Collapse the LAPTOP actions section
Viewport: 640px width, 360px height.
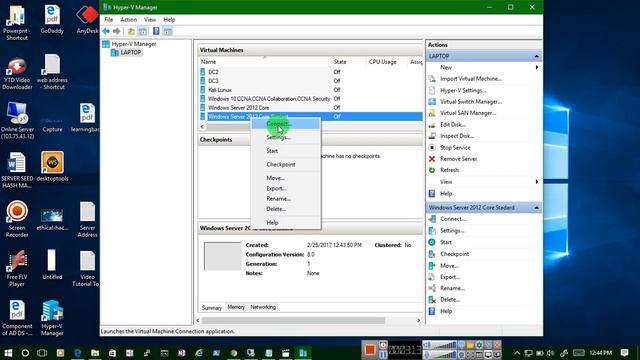(x=536, y=56)
